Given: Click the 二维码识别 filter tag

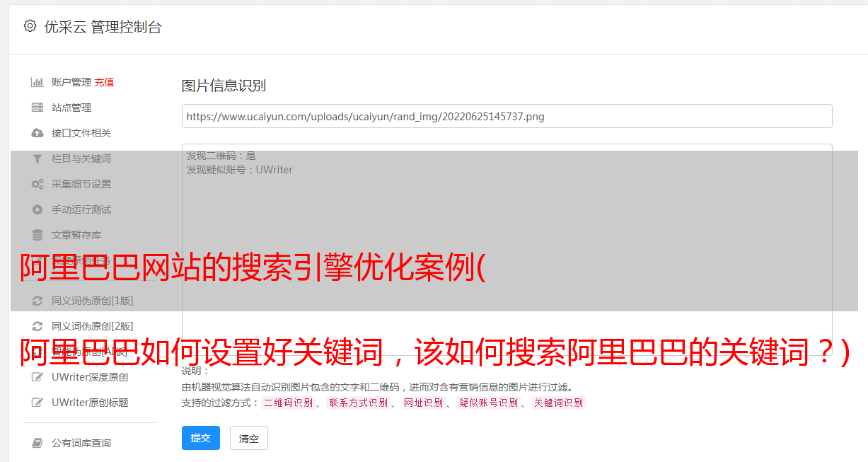Looking at the screenshot, I should pyautogui.click(x=288, y=403).
